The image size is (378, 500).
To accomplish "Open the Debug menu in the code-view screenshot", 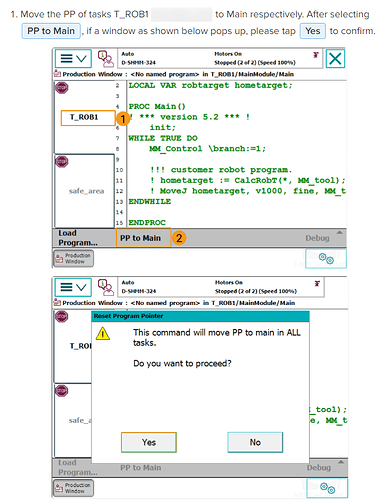I will (x=317, y=238).
